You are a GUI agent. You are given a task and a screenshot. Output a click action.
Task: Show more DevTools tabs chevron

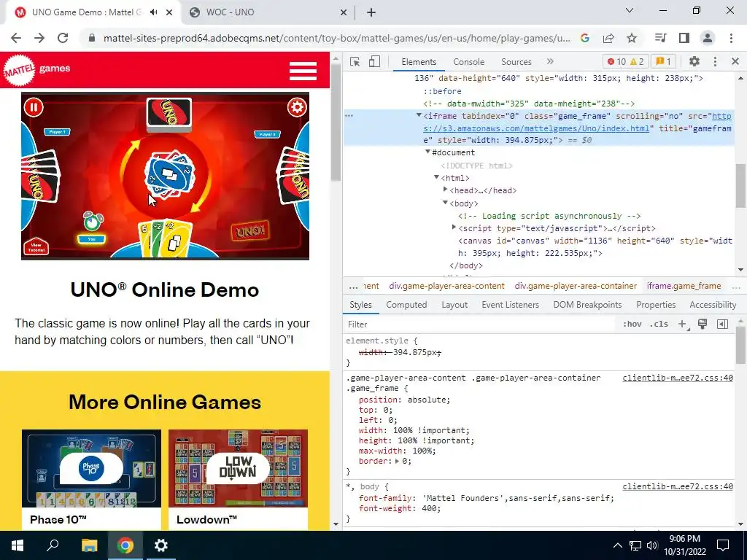coord(550,61)
